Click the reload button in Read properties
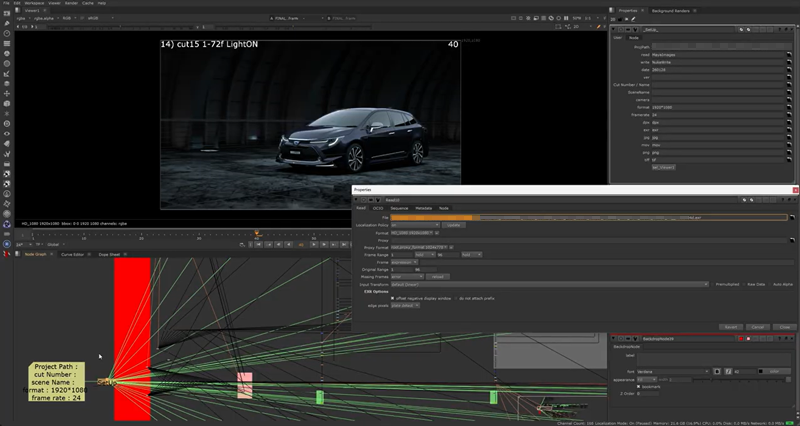 pos(437,276)
